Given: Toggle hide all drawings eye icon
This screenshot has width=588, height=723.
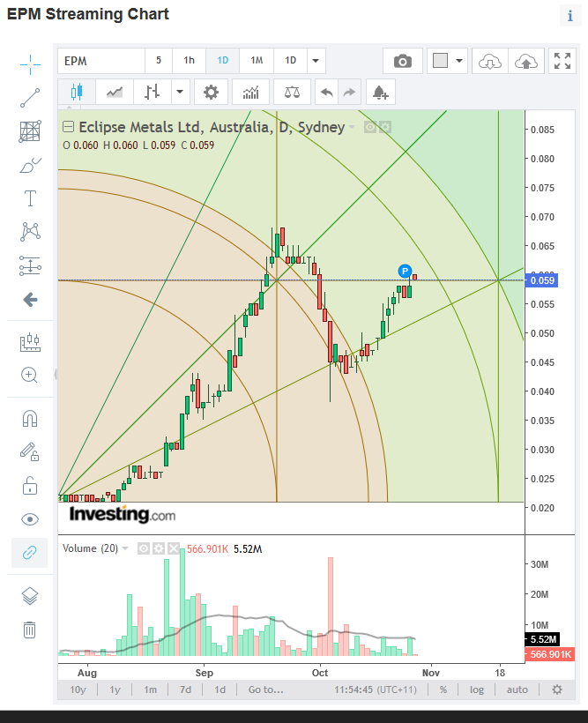Looking at the screenshot, I should point(30,519).
